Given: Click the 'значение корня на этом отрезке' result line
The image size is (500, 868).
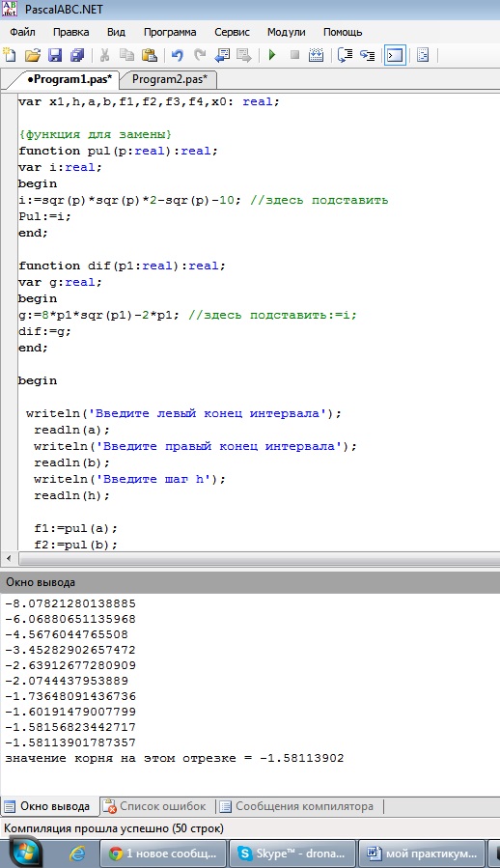Looking at the screenshot, I should pos(175,758).
